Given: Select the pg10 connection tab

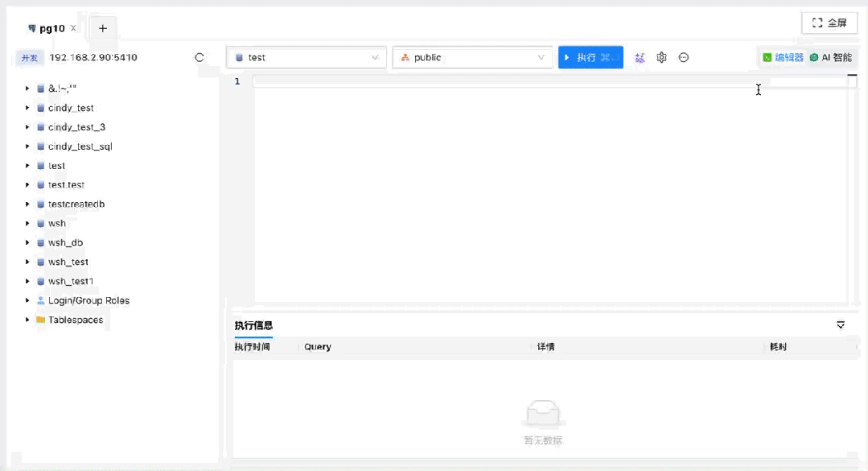Looking at the screenshot, I should pos(51,28).
